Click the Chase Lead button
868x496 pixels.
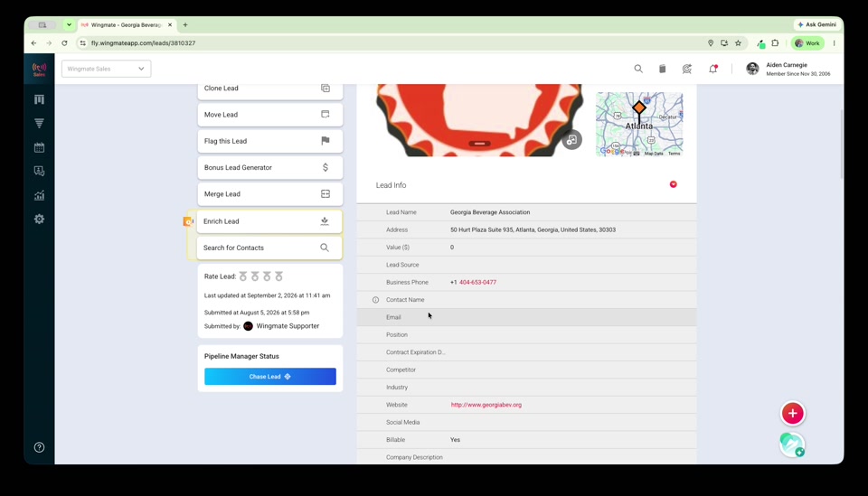click(270, 377)
